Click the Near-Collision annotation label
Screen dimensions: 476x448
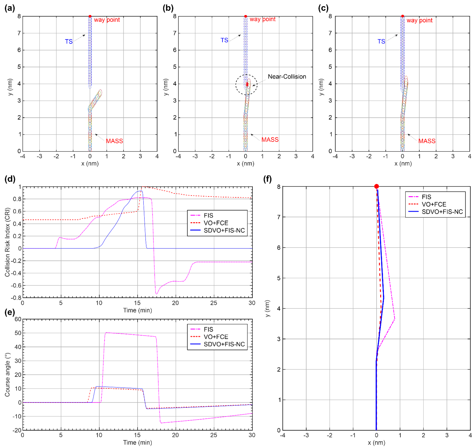pos(287,77)
